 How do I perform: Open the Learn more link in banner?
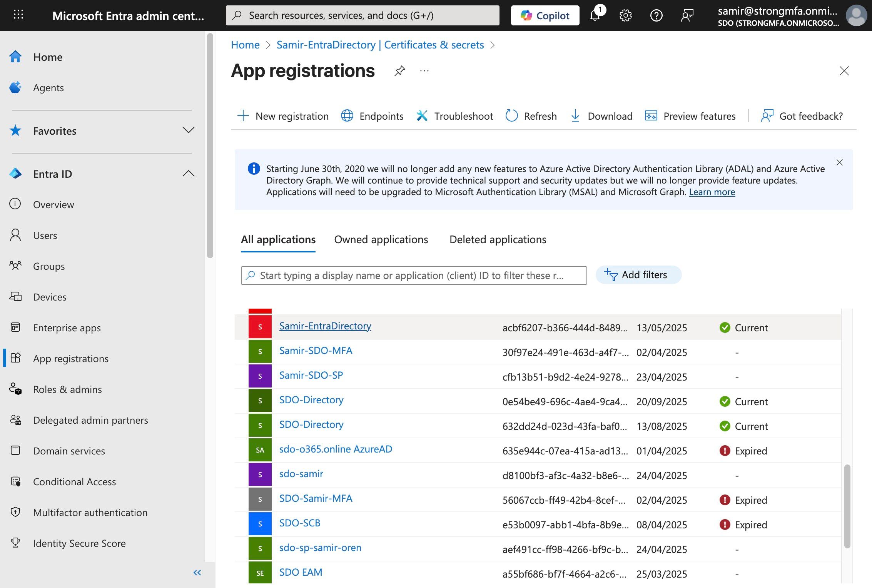712,192
